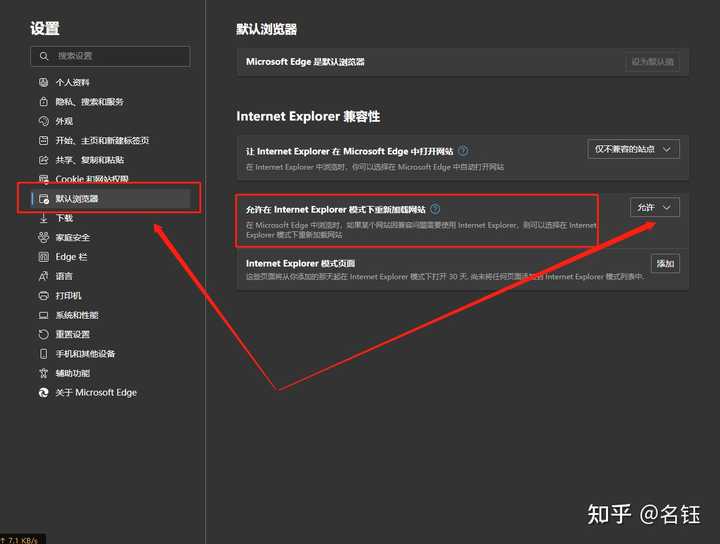Screen dimensions: 720x544
Task: Open the 辅助功能 settings page
Action: point(73,373)
